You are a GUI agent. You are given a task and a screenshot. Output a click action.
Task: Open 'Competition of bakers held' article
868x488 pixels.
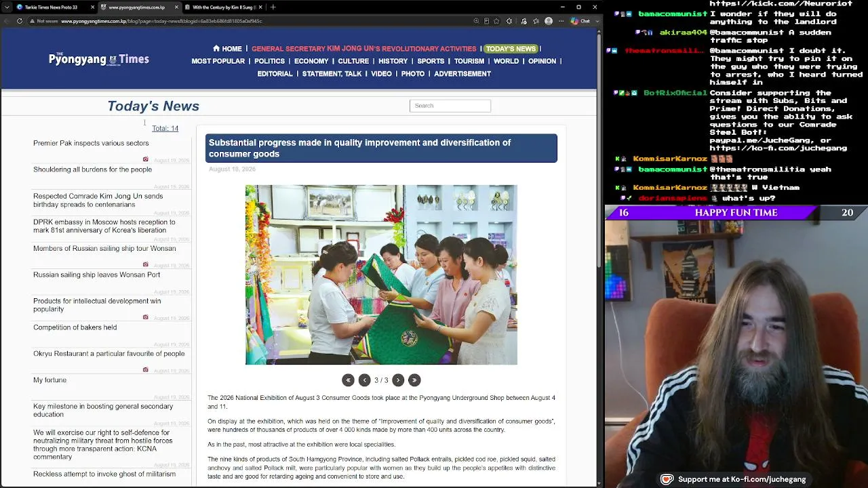tap(75, 327)
